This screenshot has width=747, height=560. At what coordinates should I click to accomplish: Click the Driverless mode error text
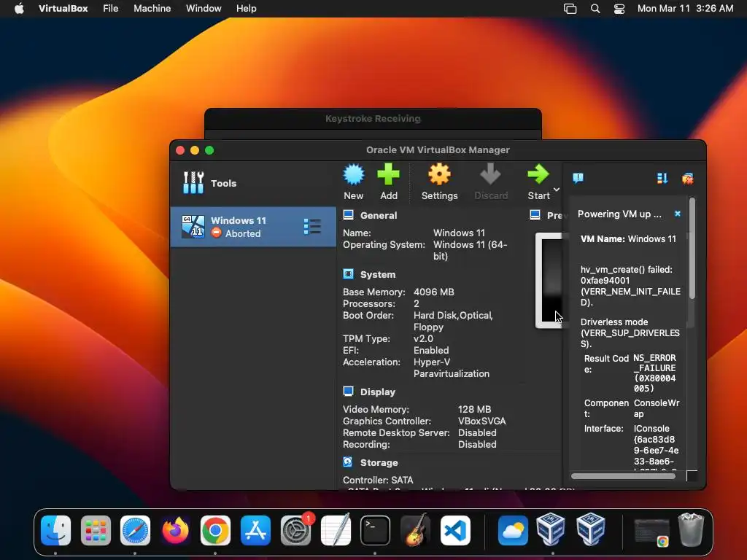[x=630, y=332]
